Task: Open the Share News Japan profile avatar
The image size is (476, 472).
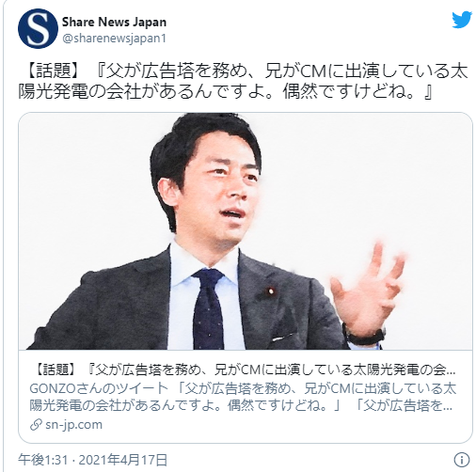Action: tap(38, 28)
